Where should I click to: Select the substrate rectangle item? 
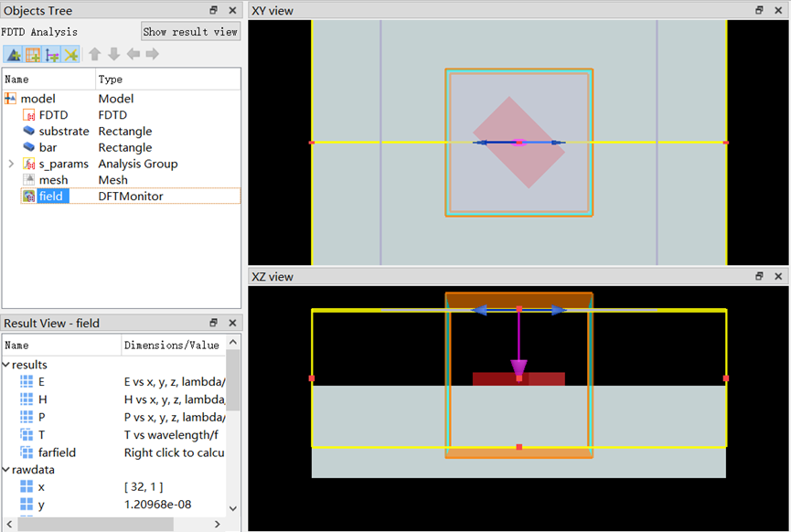[x=121, y=131]
